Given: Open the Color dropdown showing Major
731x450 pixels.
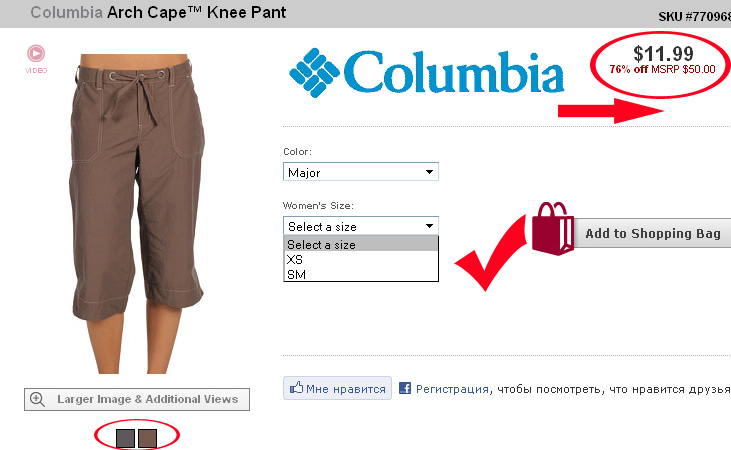Looking at the screenshot, I should [x=361, y=172].
